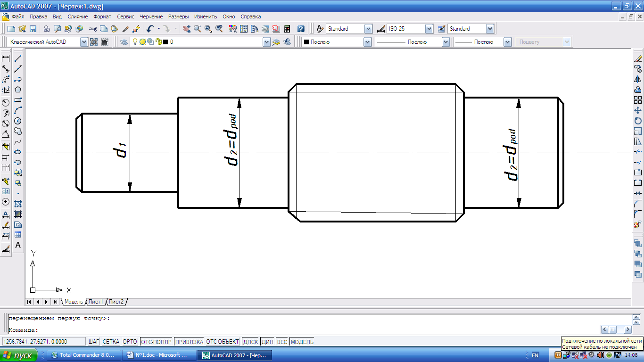Select the Array modify tool
Image resolution: width=644 pixels, height=362 pixels.
click(638, 100)
